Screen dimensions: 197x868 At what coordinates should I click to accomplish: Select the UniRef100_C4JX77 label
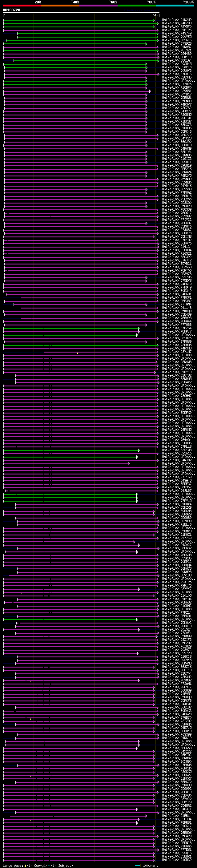(x=177, y=111)
